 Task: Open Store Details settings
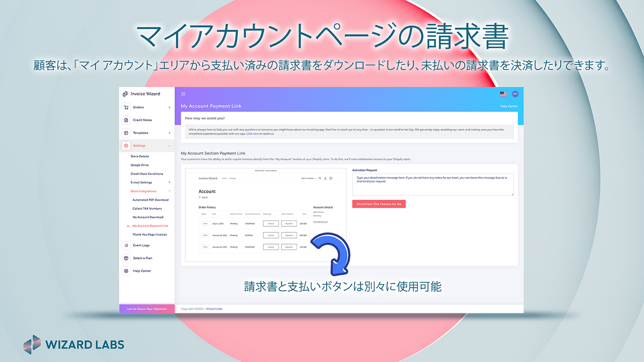coord(140,156)
